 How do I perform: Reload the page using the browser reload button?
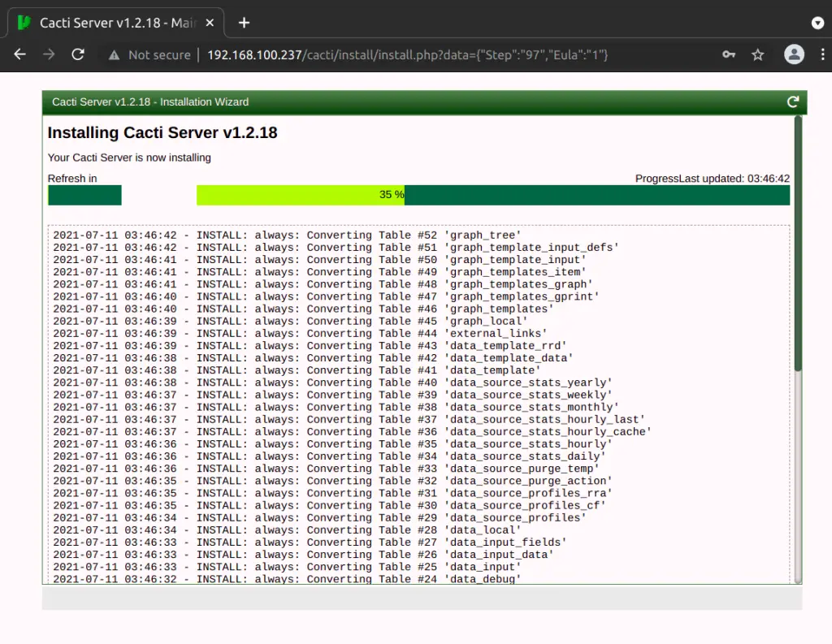pos(78,54)
